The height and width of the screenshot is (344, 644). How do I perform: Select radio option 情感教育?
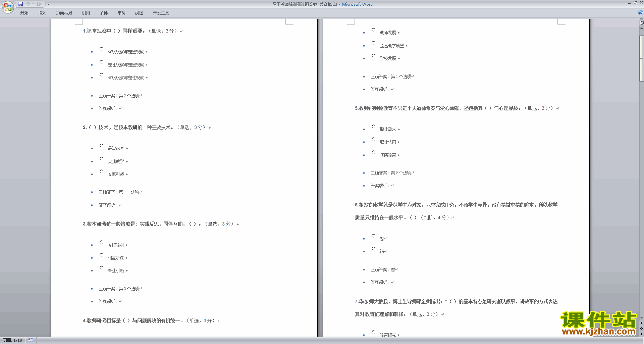click(x=373, y=152)
